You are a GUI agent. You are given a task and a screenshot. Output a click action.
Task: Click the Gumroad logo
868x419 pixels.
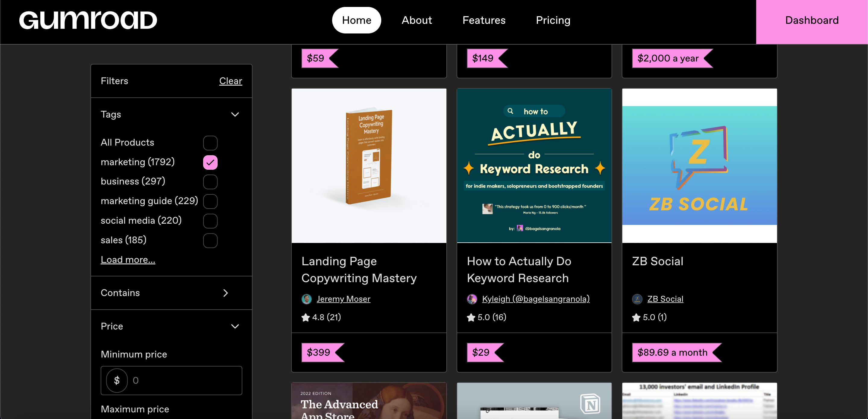88,20
